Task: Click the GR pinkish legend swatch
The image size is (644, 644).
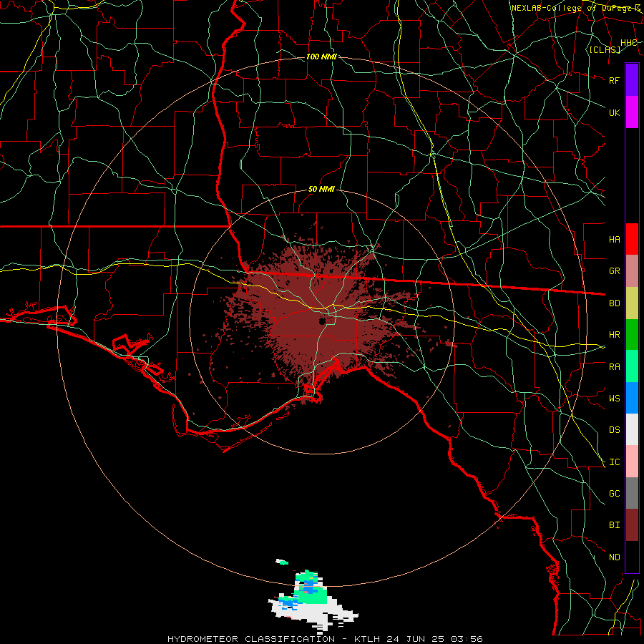Action: (x=632, y=271)
